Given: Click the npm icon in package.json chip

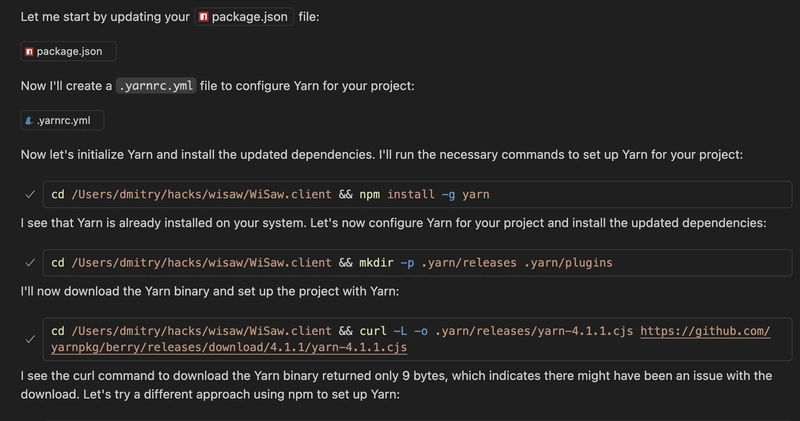Looking at the screenshot, I should pyautogui.click(x=30, y=52).
